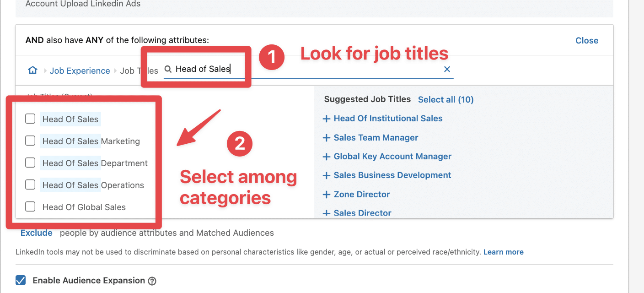
Task: Open Audience Expansion help question mark icon
Action: coord(152,281)
